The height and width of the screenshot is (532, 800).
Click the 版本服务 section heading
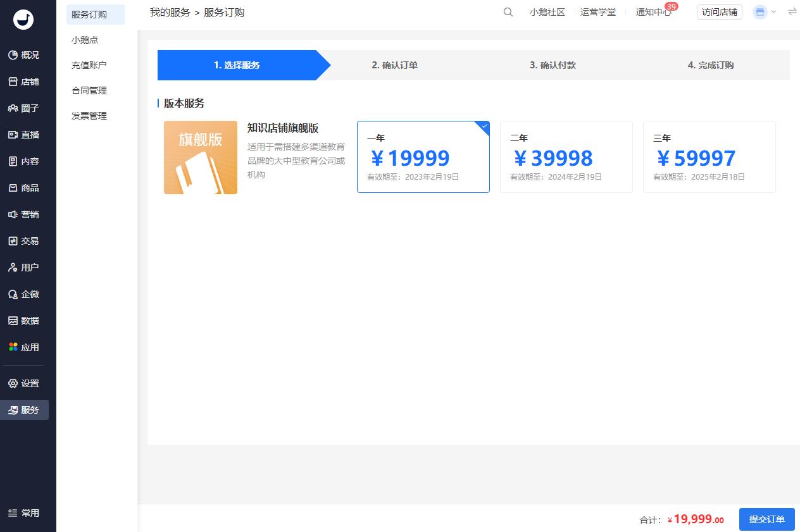pyautogui.click(x=184, y=103)
